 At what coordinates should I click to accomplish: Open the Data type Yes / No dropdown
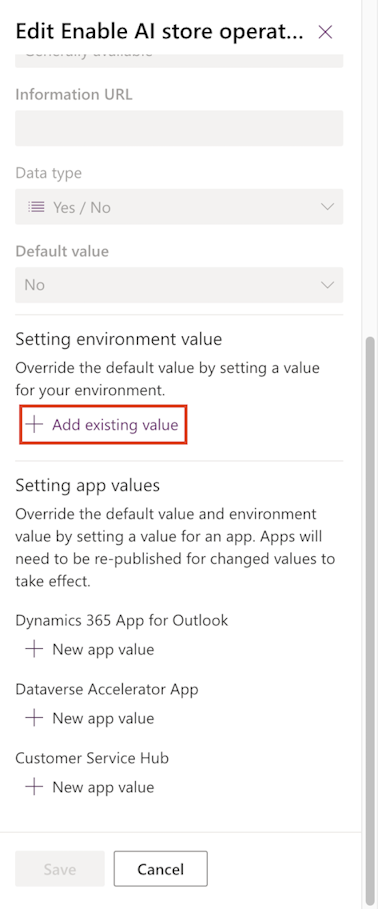(179, 207)
